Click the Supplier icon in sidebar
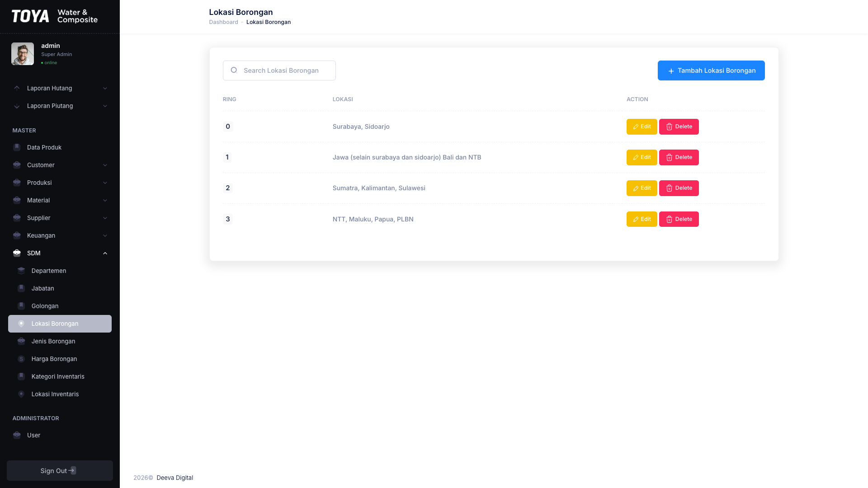Image resolution: width=868 pixels, height=488 pixels. tap(17, 218)
